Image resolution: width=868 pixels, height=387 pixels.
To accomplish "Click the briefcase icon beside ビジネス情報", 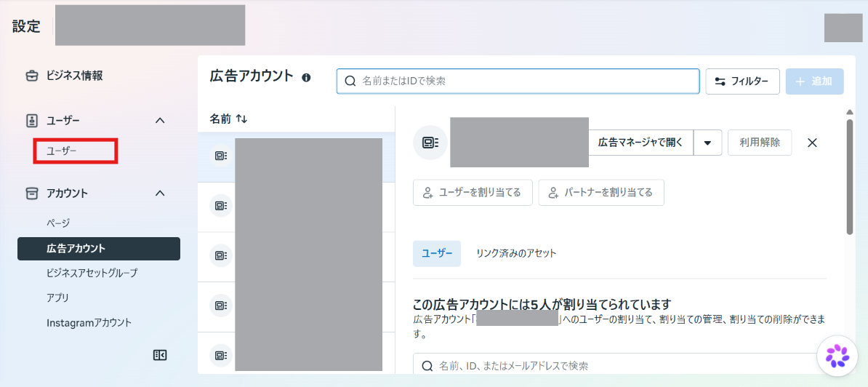I will tap(33, 76).
